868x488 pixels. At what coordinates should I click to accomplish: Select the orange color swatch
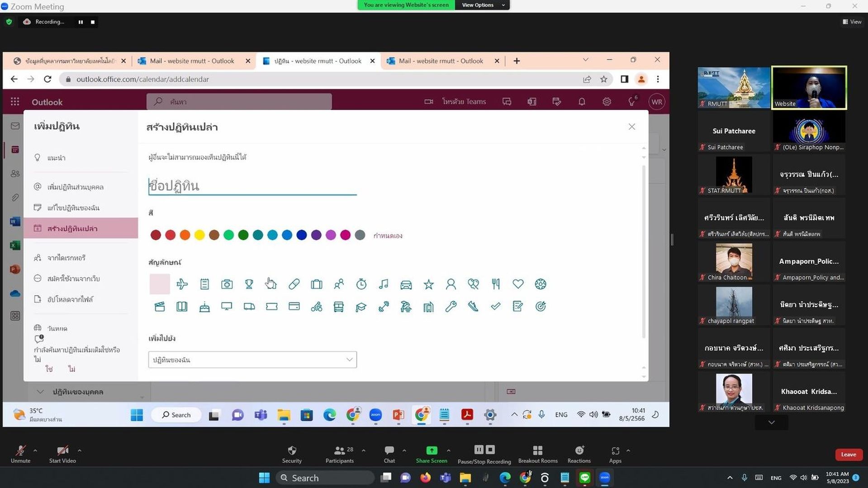(185, 235)
